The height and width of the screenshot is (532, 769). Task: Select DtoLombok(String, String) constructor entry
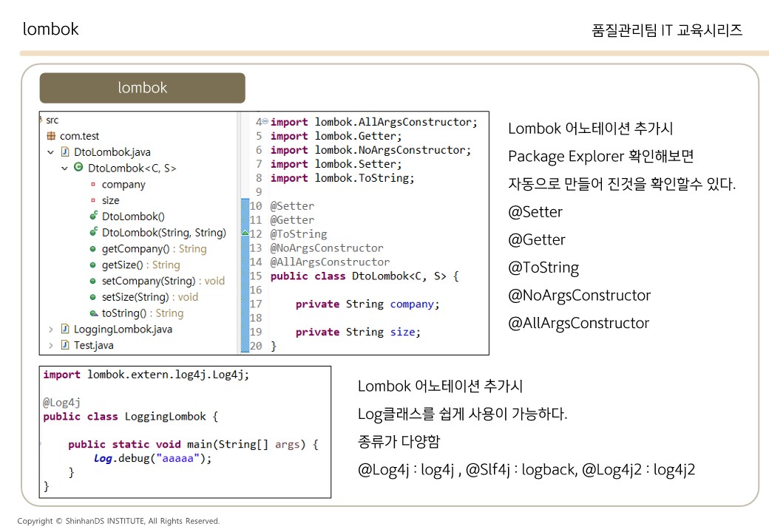[x=164, y=233]
